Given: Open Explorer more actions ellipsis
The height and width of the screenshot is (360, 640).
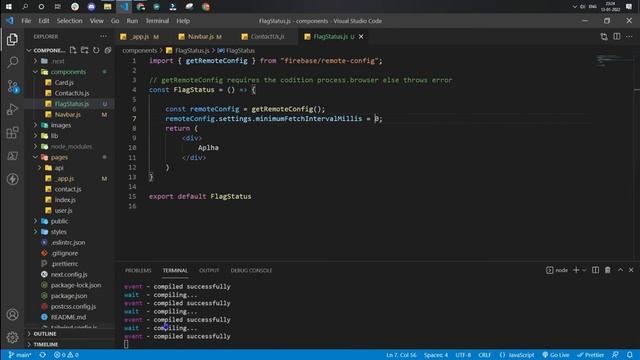Looking at the screenshot, I should click(104, 36).
